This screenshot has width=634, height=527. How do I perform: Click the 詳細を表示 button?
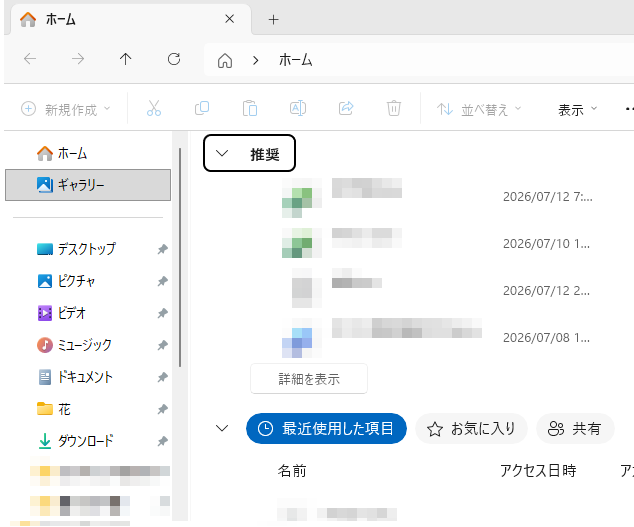309,379
